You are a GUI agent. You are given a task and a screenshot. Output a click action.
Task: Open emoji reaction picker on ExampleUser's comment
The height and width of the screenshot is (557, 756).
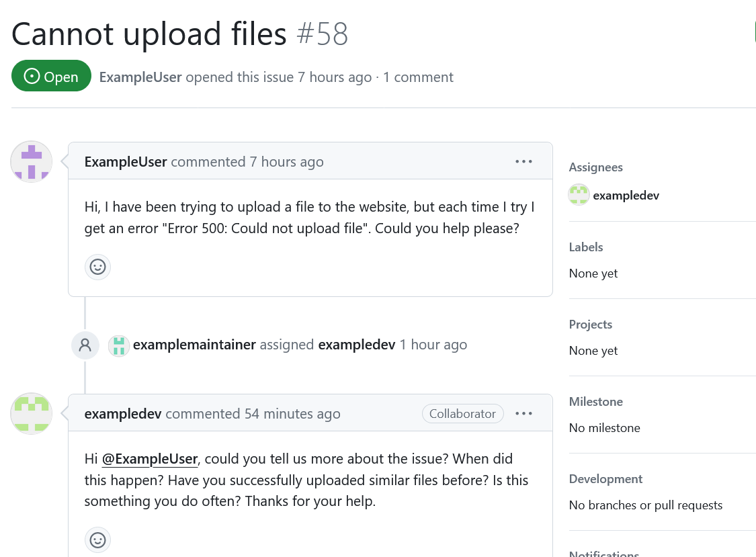point(98,267)
